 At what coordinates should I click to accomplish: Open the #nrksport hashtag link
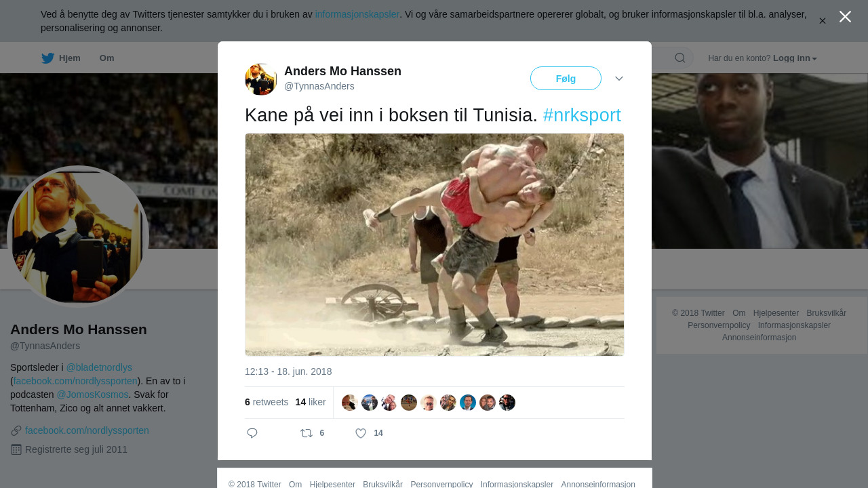pos(582,115)
